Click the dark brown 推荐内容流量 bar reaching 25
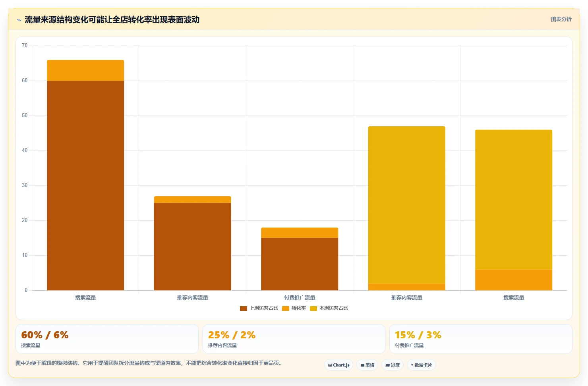 [x=193, y=247]
